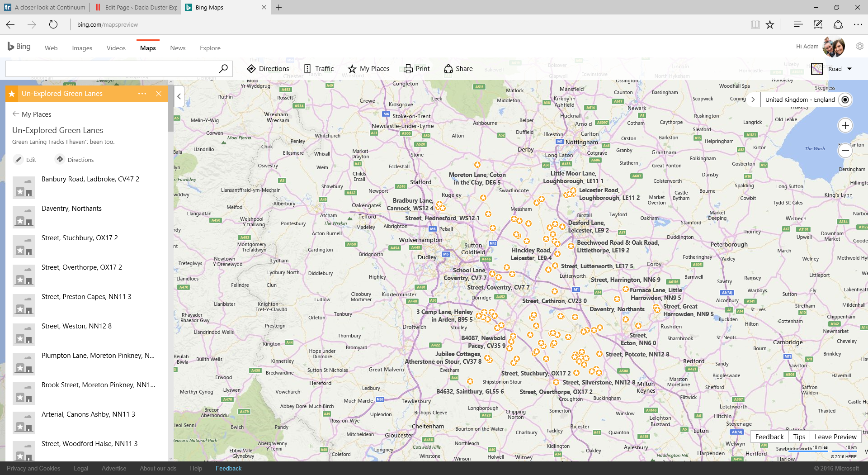Switch to the Videos tab
868x475 pixels.
116,48
